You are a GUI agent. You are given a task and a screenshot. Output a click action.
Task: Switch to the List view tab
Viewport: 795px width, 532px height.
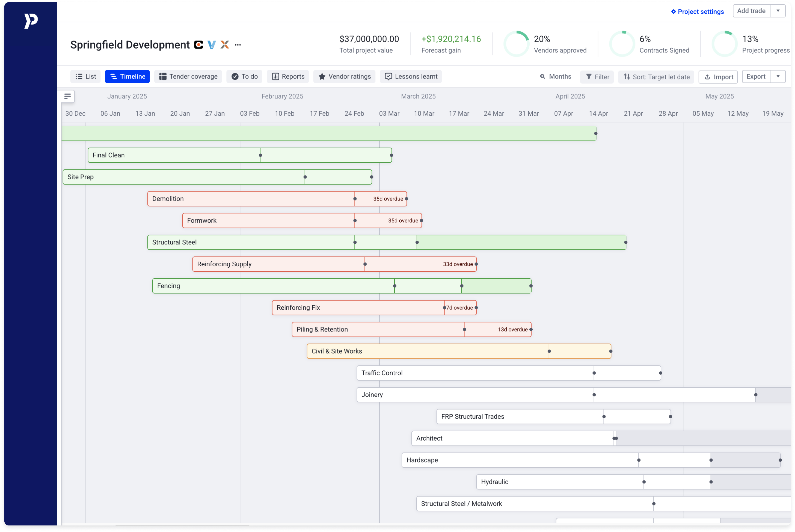tap(85, 77)
